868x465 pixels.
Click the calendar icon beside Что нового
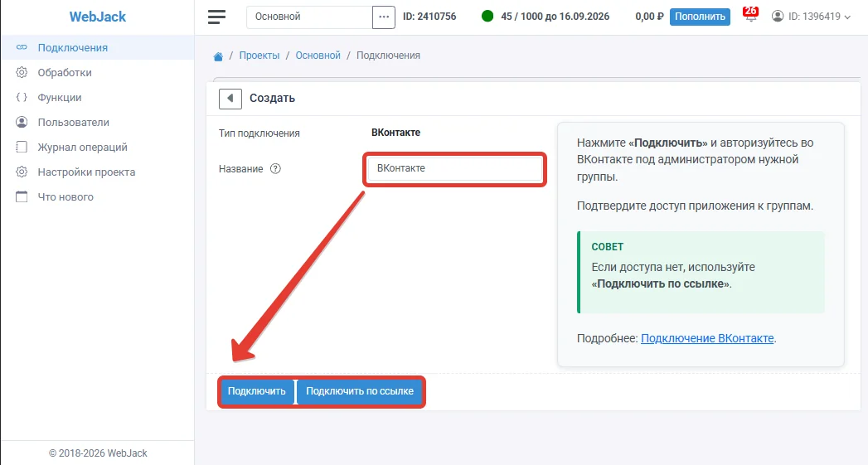click(x=22, y=197)
